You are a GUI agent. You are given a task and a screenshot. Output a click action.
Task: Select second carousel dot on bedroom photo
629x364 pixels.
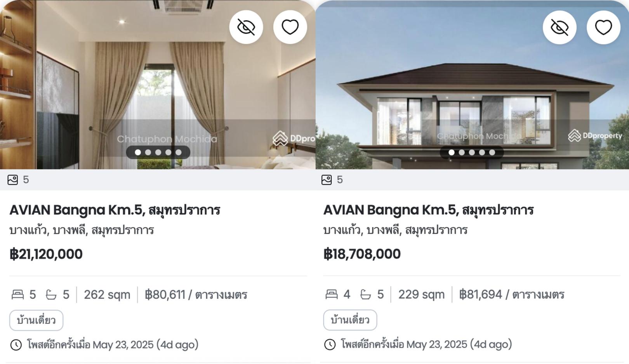tap(148, 152)
